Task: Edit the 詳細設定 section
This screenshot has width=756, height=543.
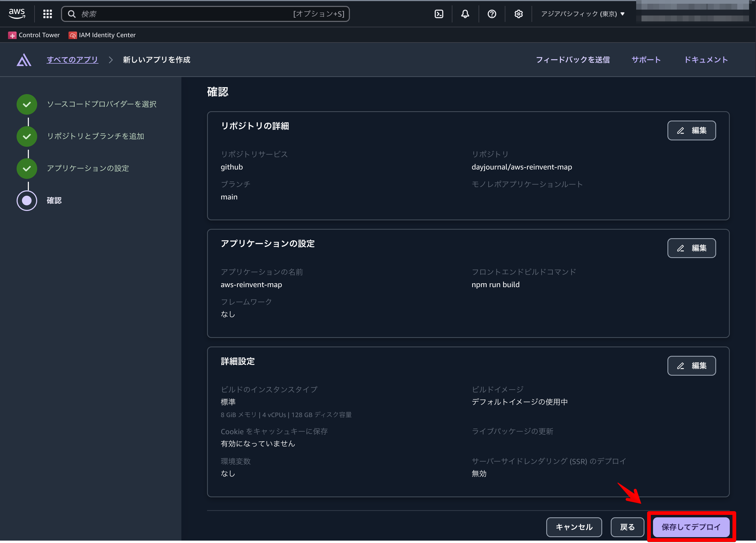Action: click(691, 366)
